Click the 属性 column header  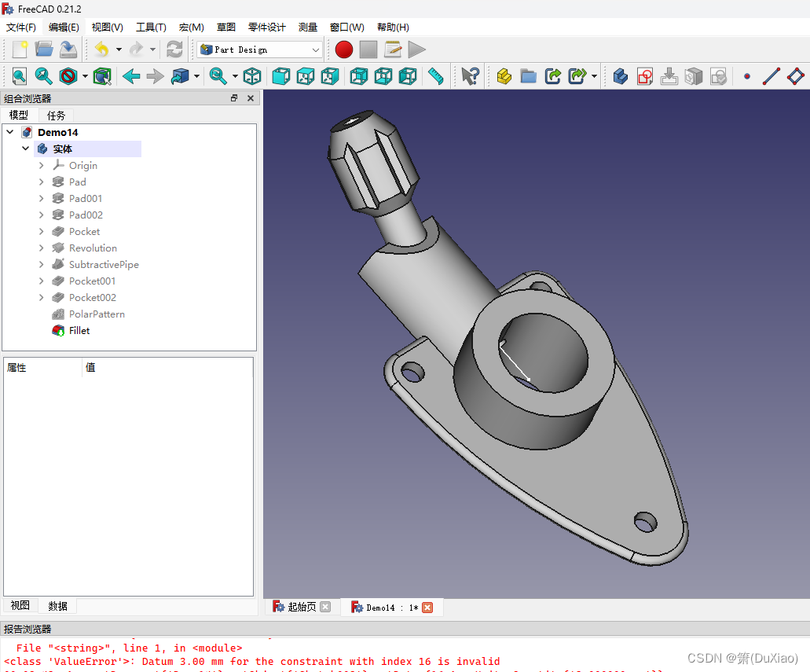coord(43,368)
